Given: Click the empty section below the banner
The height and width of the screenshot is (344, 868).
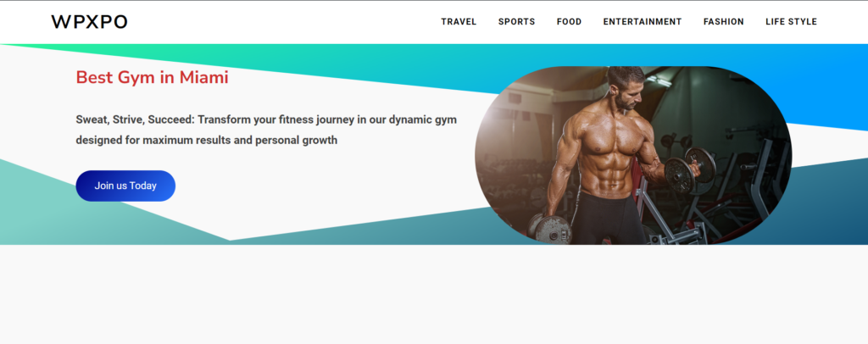Looking at the screenshot, I should point(434,294).
